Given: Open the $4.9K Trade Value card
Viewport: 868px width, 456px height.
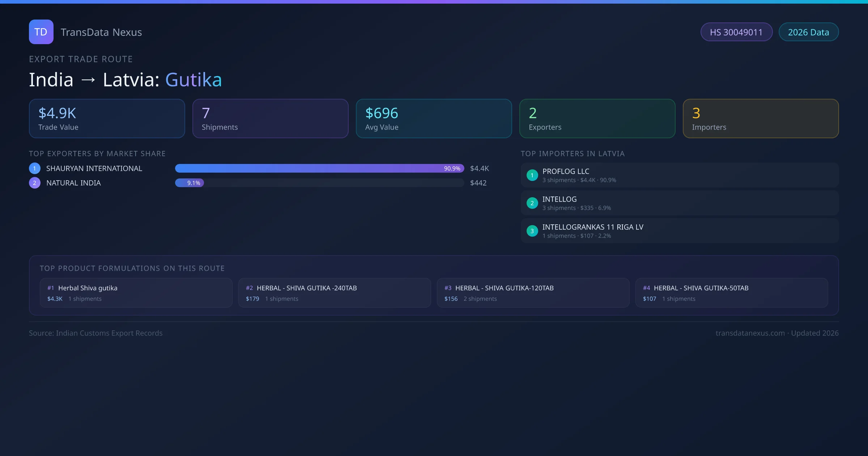Looking at the screenshot, I should pyautogui.click(x=107, y=119).
